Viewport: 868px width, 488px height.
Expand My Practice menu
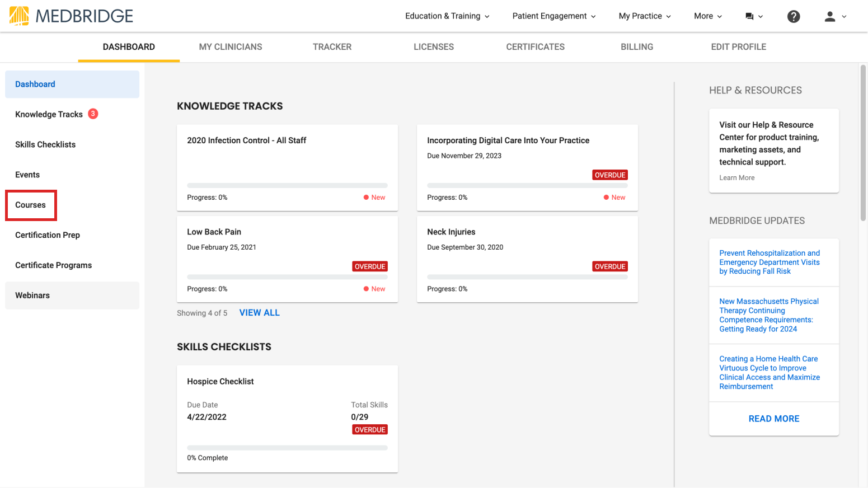point(645,16)
